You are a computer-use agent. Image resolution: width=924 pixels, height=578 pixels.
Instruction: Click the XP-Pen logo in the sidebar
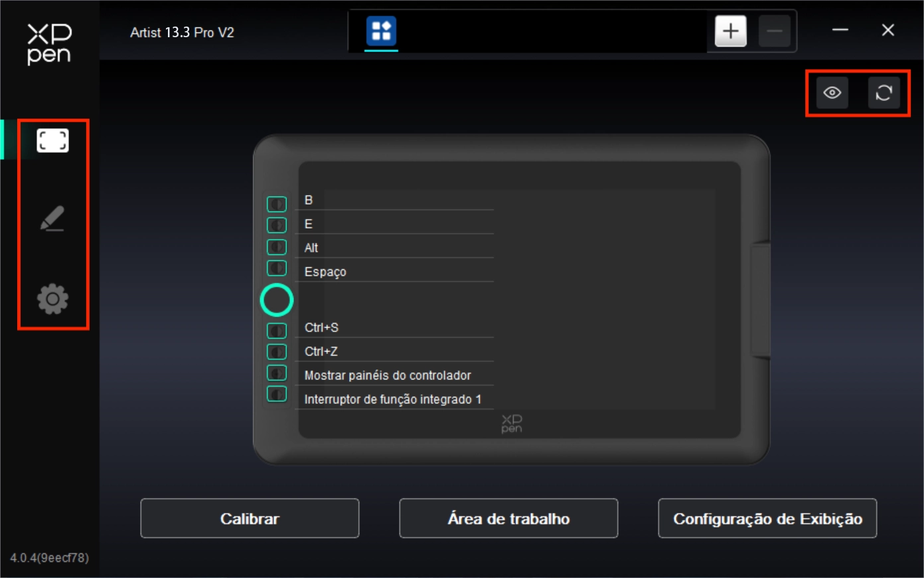pyautogui.click(x=49, y=44)
